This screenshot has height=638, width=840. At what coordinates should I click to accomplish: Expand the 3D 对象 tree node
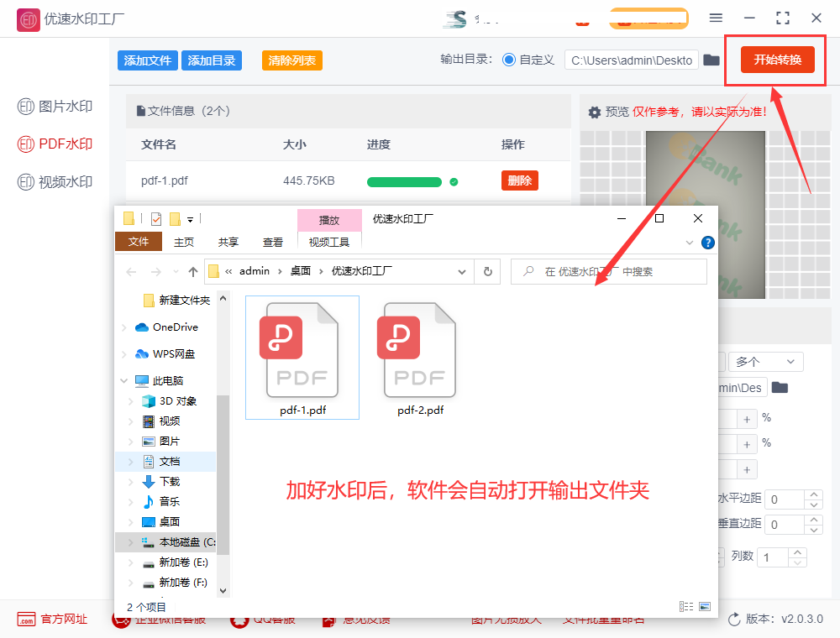pos(130,401)
